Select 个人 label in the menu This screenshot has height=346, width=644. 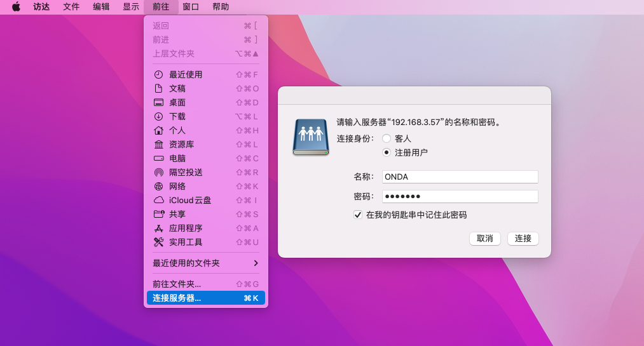(x=177, y=130)
